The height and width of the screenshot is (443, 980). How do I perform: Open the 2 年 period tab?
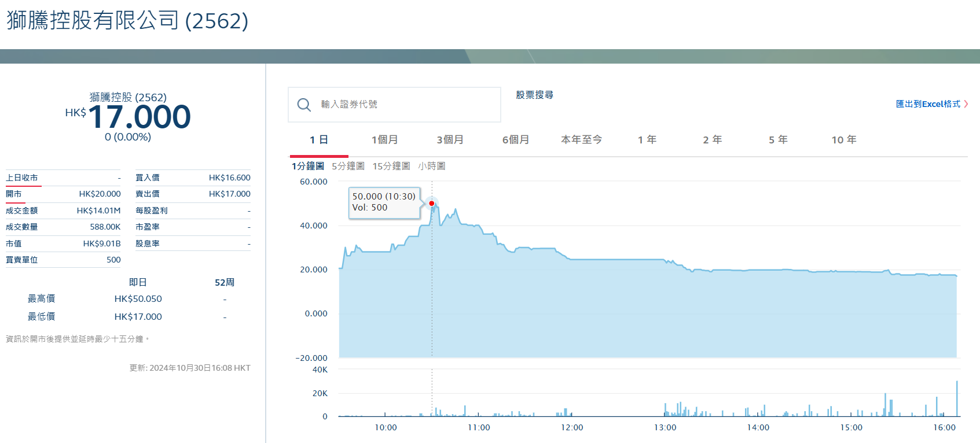[x=713, y=140]
